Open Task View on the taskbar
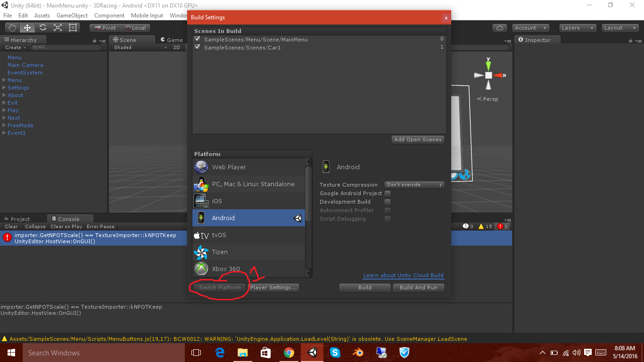644x362 pixels. [x=196, y=353]
